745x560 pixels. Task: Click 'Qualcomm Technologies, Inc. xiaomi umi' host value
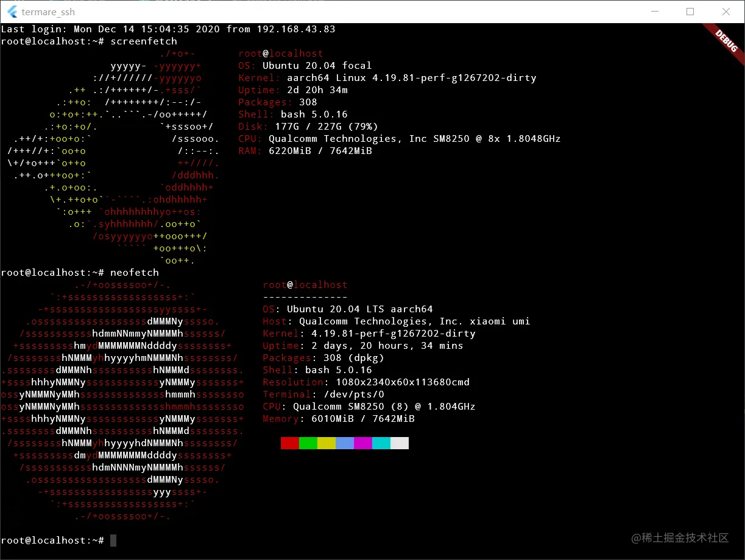pos(415,321)
